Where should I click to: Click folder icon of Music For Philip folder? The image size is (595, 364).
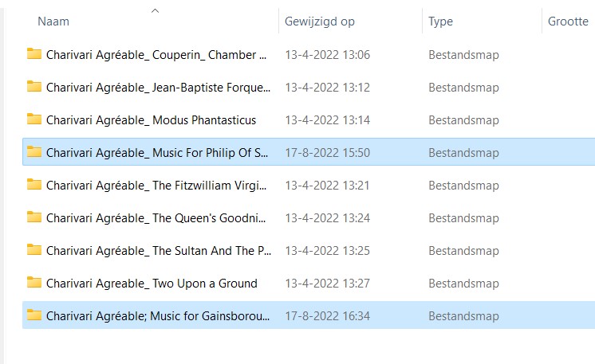[34, 152]
